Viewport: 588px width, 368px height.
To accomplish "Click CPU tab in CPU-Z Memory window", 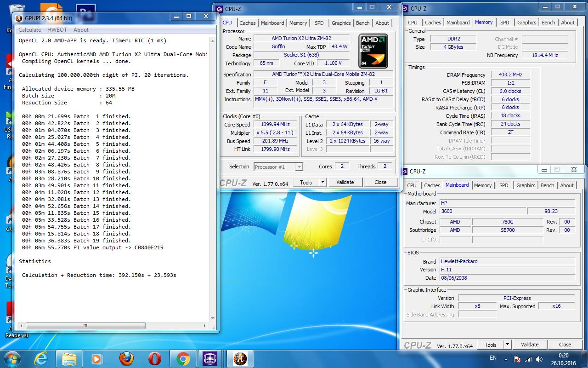I will click(x=413, y=23).
